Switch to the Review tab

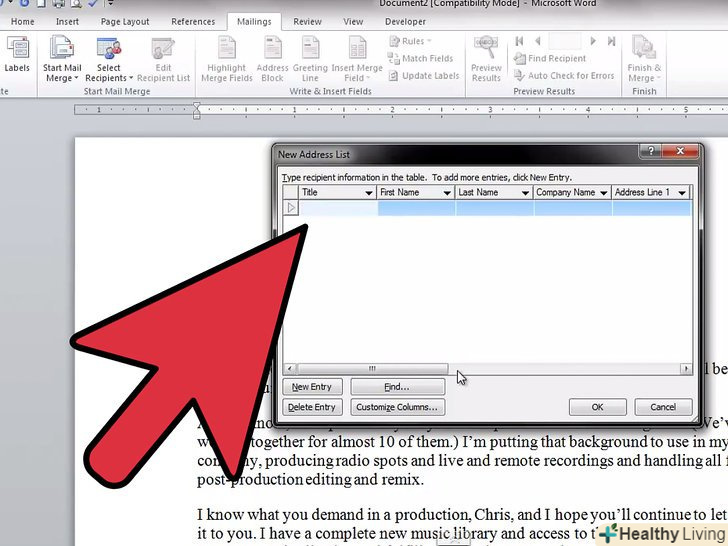[307, 22]
